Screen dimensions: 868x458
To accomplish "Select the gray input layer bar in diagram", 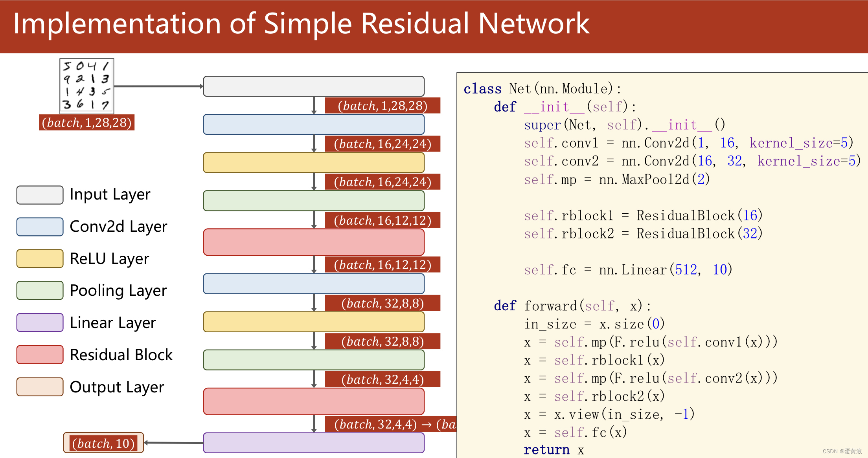I will tap(313, 86).
